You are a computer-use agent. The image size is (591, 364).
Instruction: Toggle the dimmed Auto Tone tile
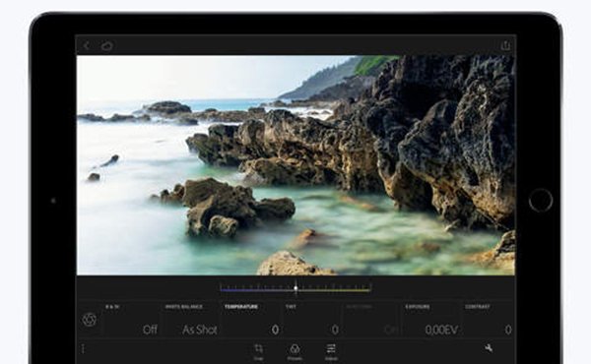point(371,319)
